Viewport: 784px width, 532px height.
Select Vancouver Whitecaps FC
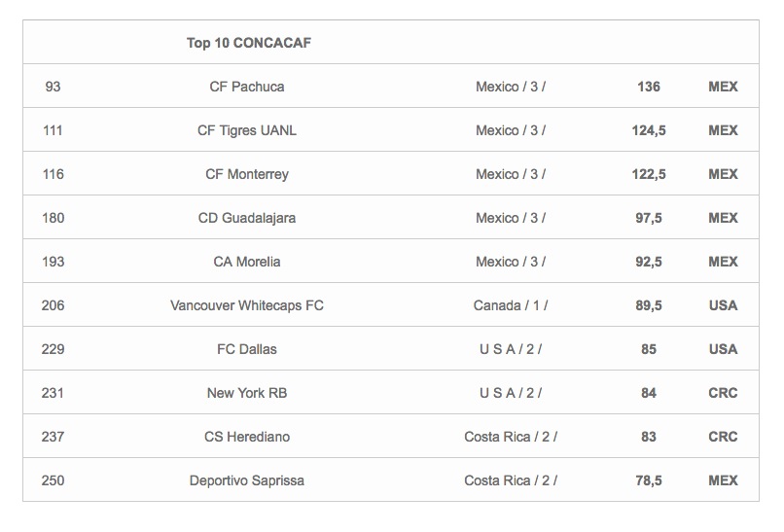click(247, 305)
